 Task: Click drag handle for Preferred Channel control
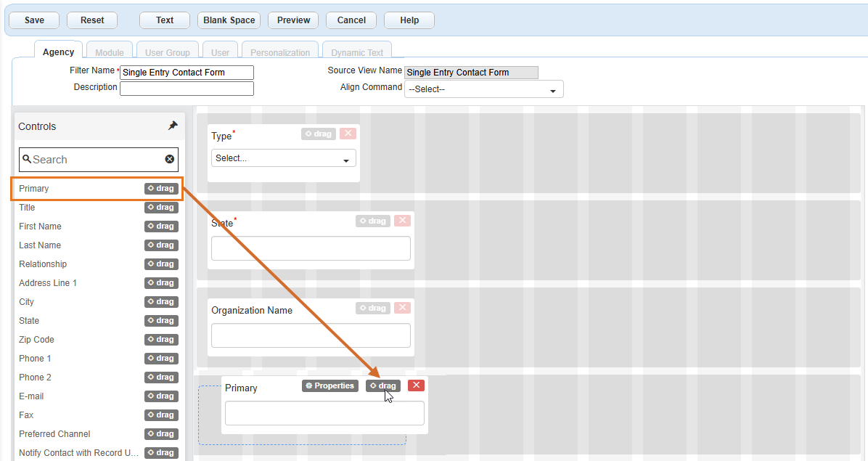(x=161, y=434)
